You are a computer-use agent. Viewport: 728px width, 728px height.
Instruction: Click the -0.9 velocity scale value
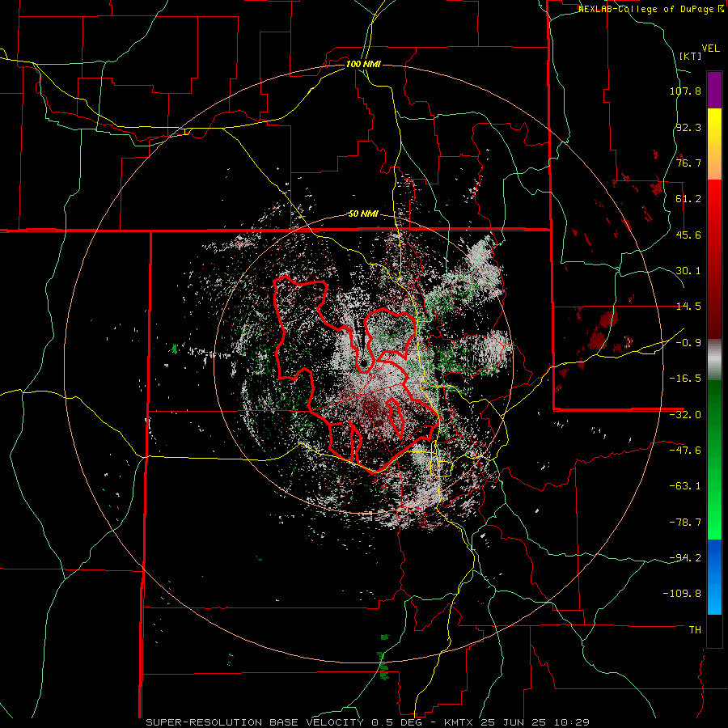(x=688, y=343)
